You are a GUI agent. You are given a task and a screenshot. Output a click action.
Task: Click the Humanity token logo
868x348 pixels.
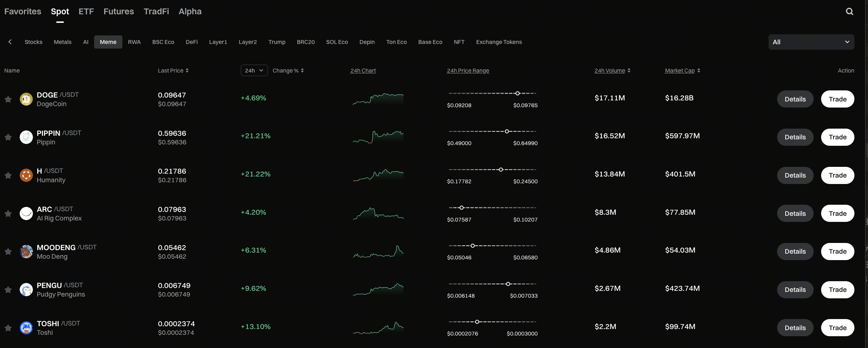tap(26, 175)
